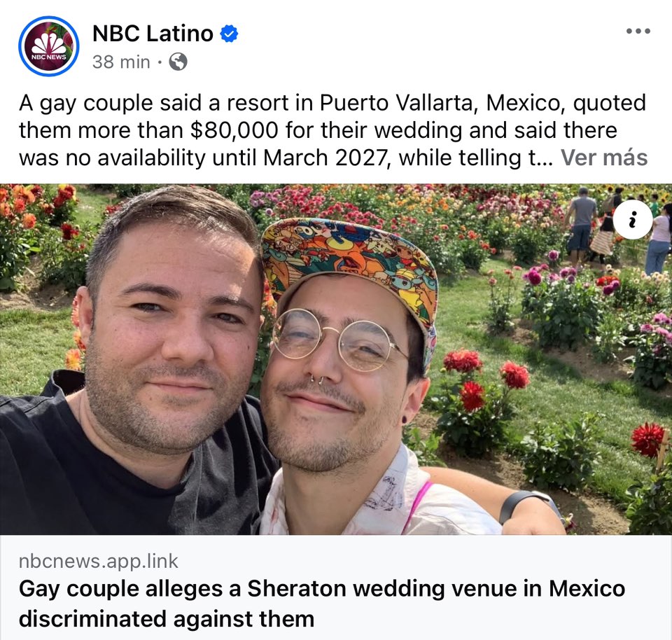Open the three-dot post options menu
The width and height of the screenshot is (672, 640).
pos(638,31)
